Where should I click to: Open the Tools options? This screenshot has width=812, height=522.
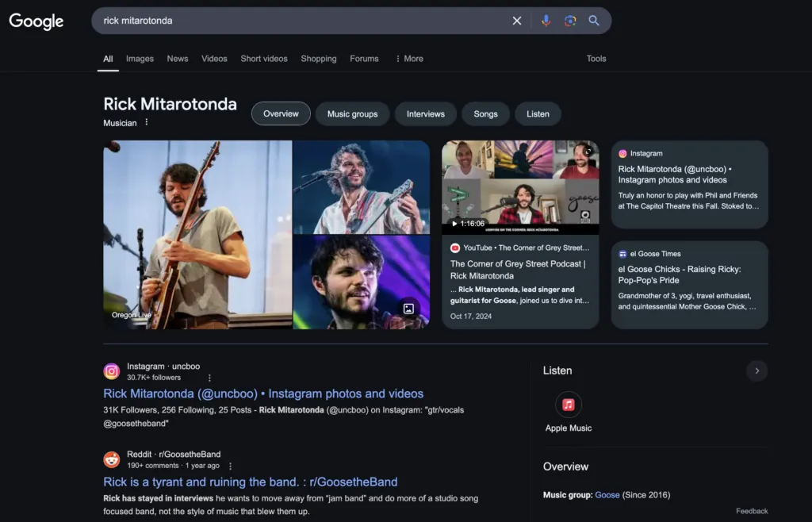(596, 59)
